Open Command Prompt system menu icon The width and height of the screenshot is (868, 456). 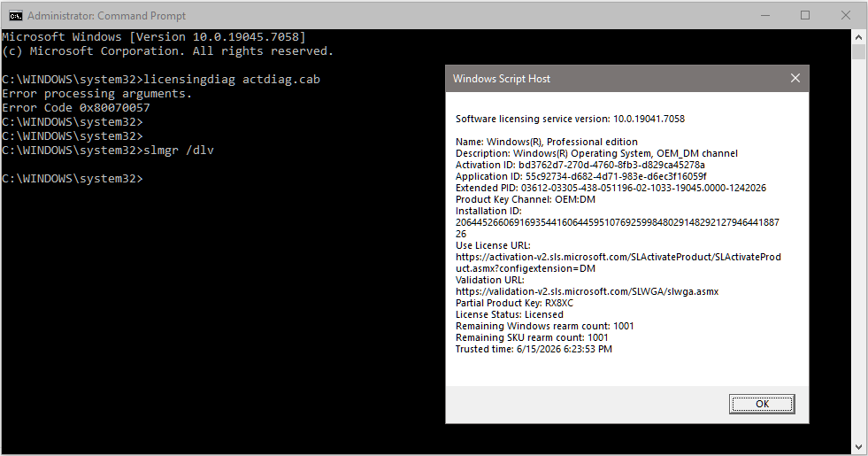16,16
